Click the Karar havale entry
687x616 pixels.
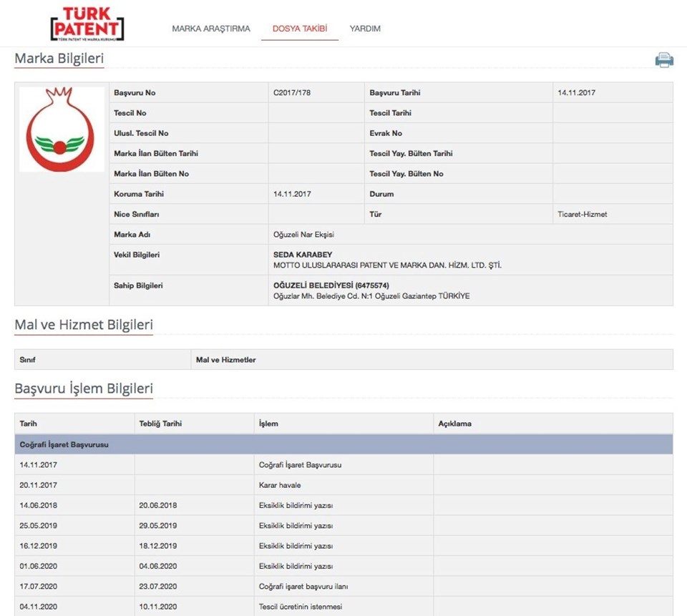tap(280, 485)
